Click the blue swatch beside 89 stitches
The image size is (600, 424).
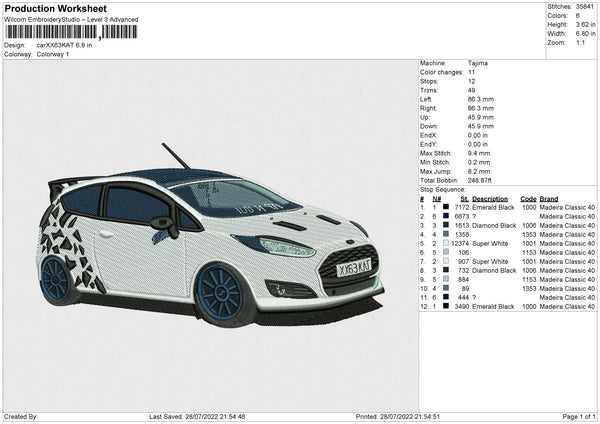coord(446,289)
